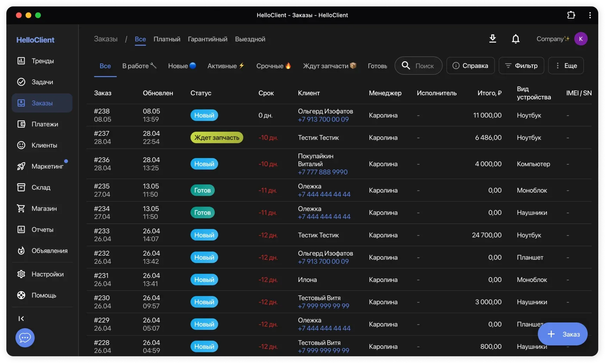Go to Задачи in the sidebar

42,82
